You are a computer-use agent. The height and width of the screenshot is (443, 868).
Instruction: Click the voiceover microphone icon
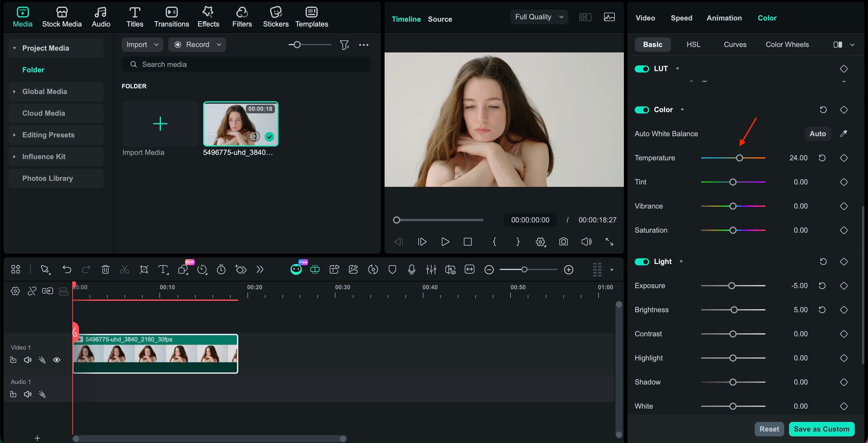point(411,269)
